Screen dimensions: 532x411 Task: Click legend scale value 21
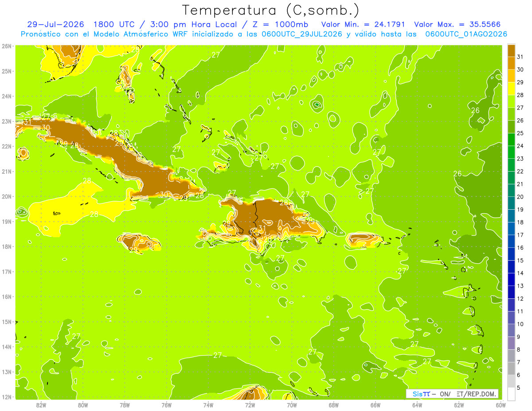[520, 184]
